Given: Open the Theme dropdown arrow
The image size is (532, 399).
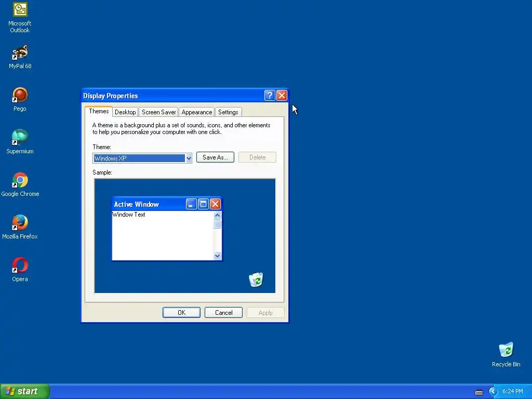Looking at the screenshot, I should (x=189, y=158).
